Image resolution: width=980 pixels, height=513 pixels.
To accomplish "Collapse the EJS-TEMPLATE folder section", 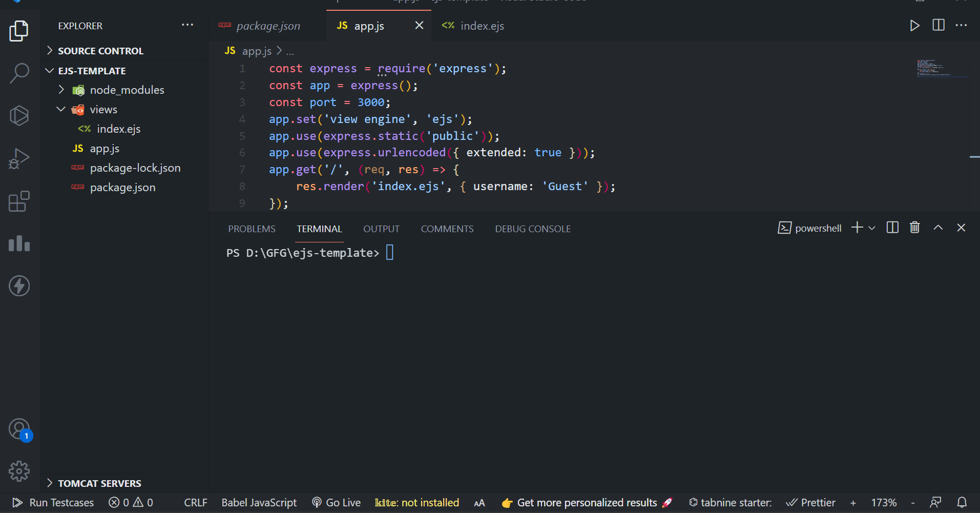I will (124, 71).
